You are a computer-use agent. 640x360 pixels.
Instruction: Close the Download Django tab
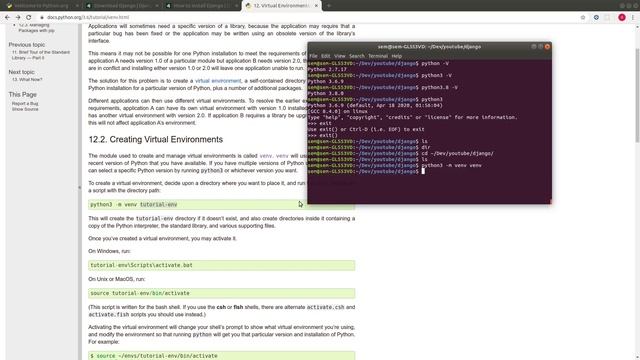[157, 6]
